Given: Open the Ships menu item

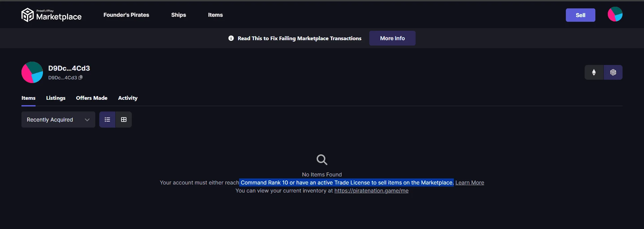Looking at the screenshot, I should pos(178,15).
